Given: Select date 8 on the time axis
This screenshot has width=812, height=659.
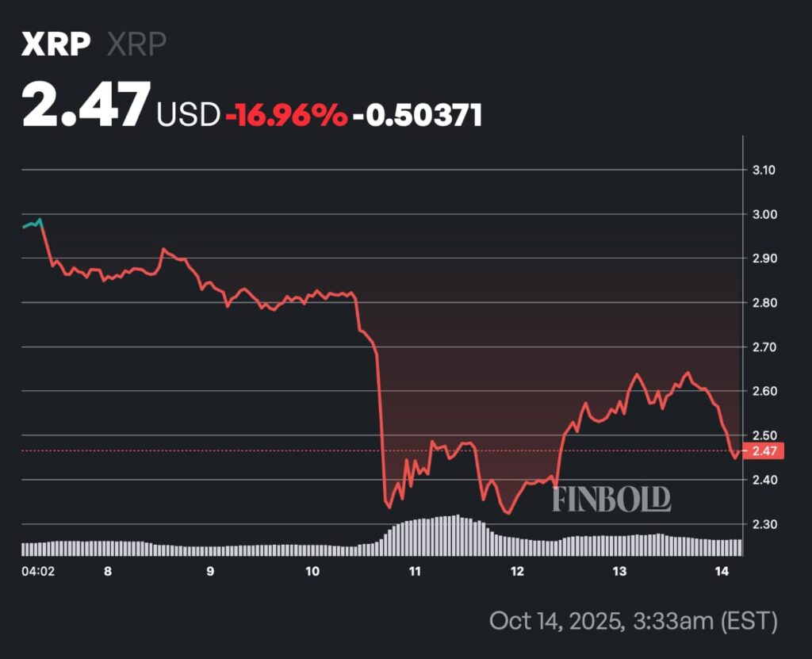Looking at the screenshot, I should 107,571.
